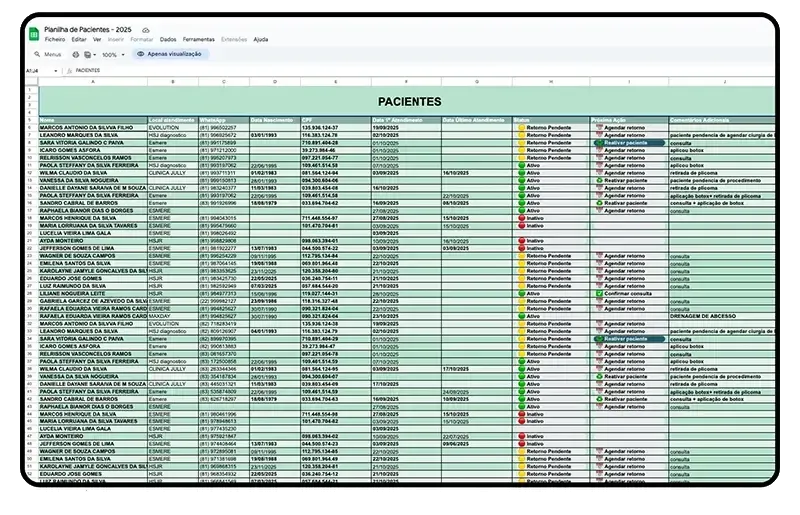Image resolution: width=800 pixels, height=515 pixels.
Task: Select the MAXDAY location cell
Action: 173,316
